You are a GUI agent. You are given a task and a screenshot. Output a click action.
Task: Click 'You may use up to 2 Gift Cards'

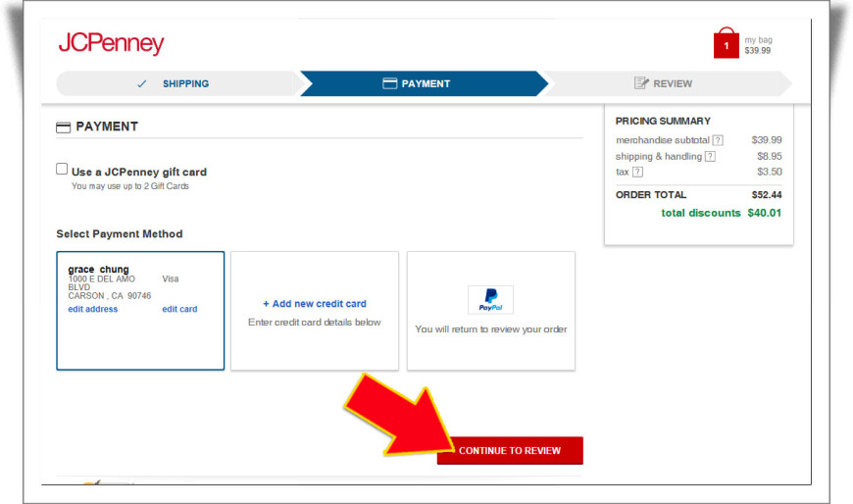pyautogui.click(x=130, y=186)
